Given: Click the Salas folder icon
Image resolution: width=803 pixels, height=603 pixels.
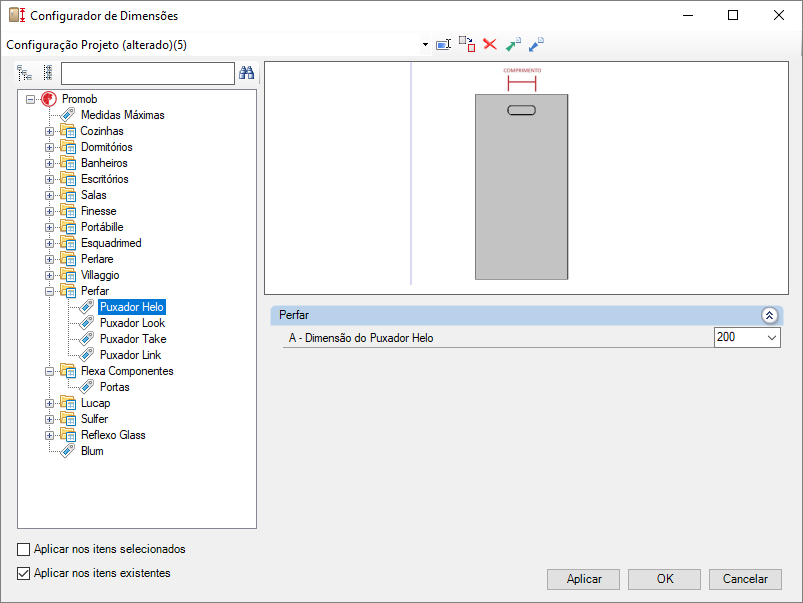Looking at the screenshot, I should coord(68,195).
